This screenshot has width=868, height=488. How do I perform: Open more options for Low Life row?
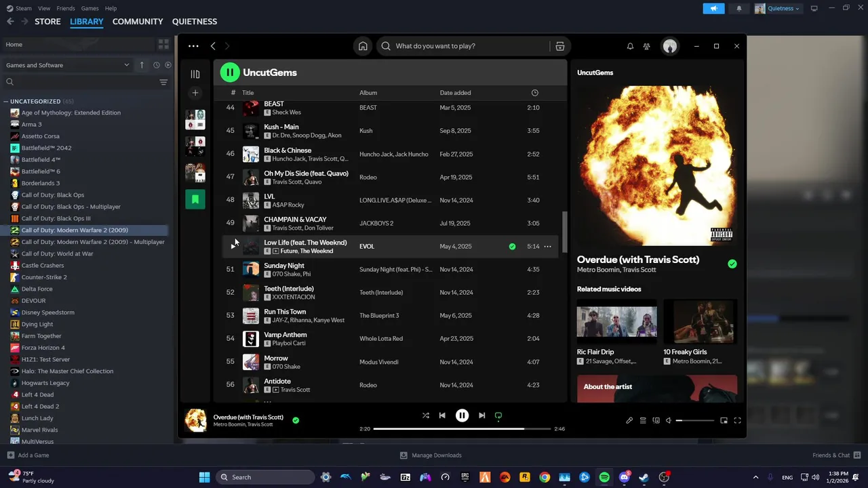coord(547,247)
